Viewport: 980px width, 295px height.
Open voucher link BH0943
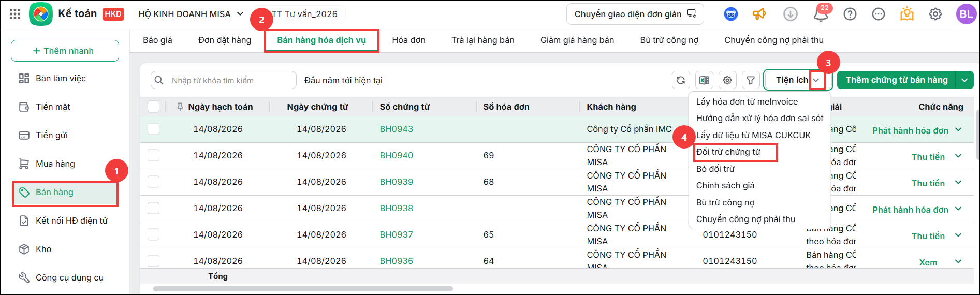coord(397,129)
